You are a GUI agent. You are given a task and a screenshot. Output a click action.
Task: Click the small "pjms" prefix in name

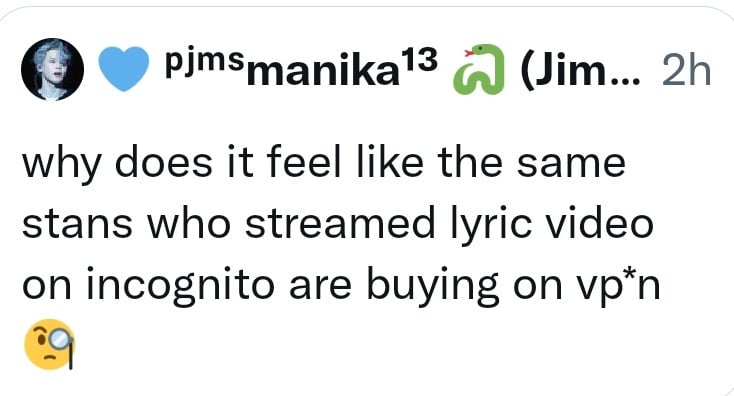point(204,61)
